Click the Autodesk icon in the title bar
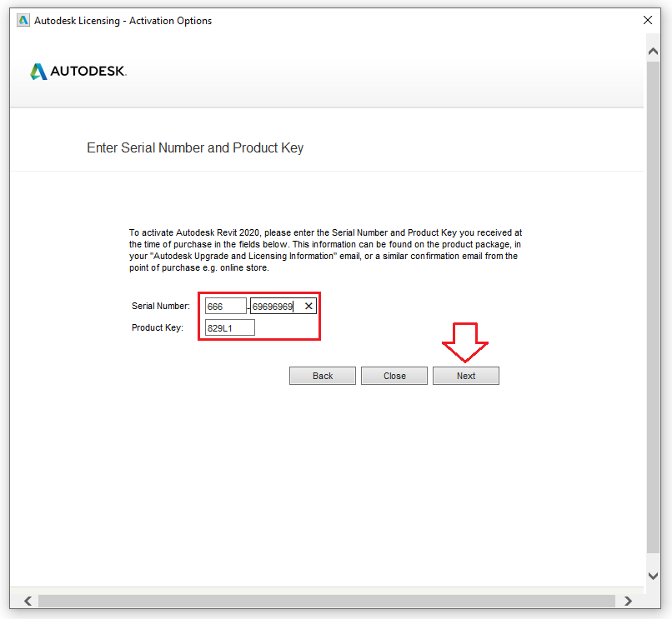Screen dimensions: 672x619 pyautogui.click(x=23, y=20)
